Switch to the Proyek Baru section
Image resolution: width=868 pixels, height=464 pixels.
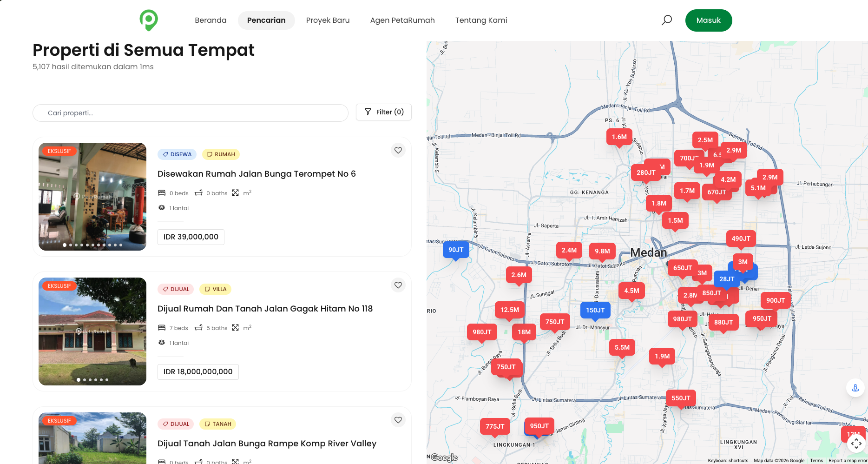[x=328, y=20]
